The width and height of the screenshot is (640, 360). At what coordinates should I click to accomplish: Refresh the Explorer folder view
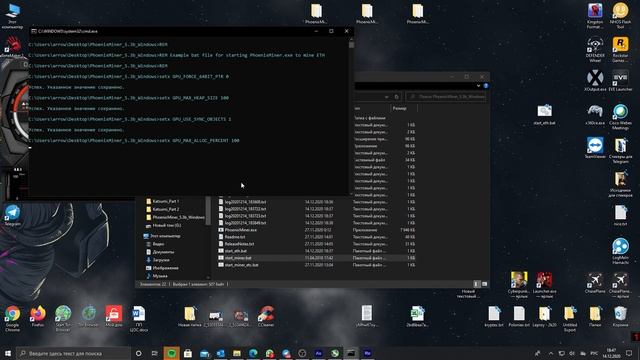(x=396, y=97)
